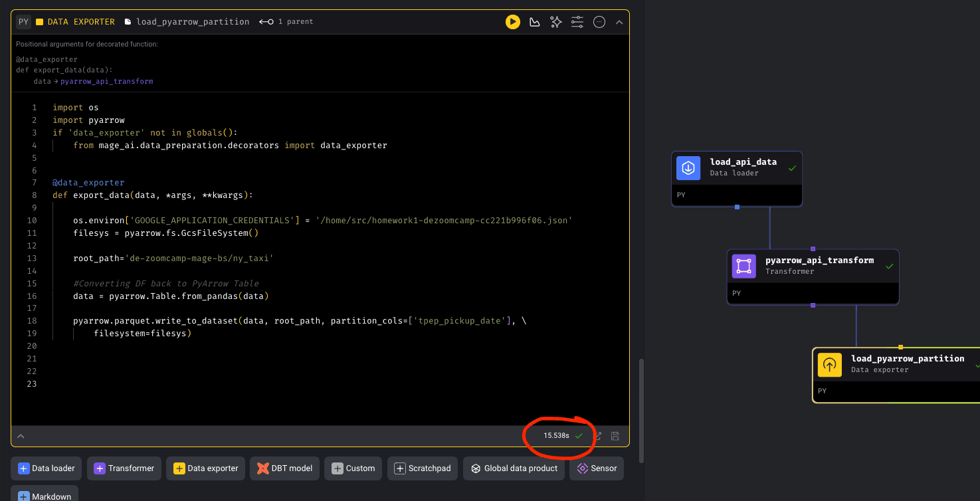
Task: Click the comment '#Converting DF back to PyArrow Table'
Action: (166, 284)
